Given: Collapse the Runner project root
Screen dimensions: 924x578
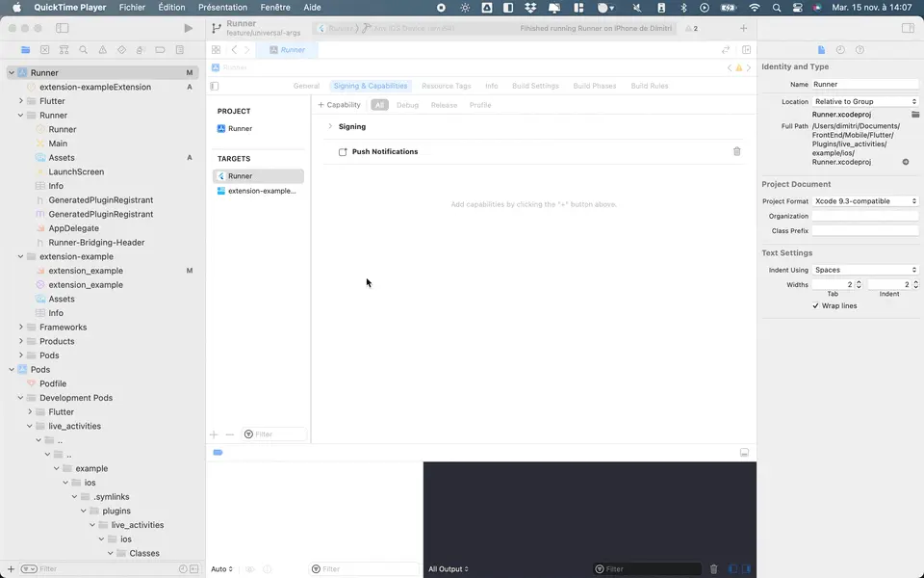Looking at the screenshot, I should pos(12,73).
